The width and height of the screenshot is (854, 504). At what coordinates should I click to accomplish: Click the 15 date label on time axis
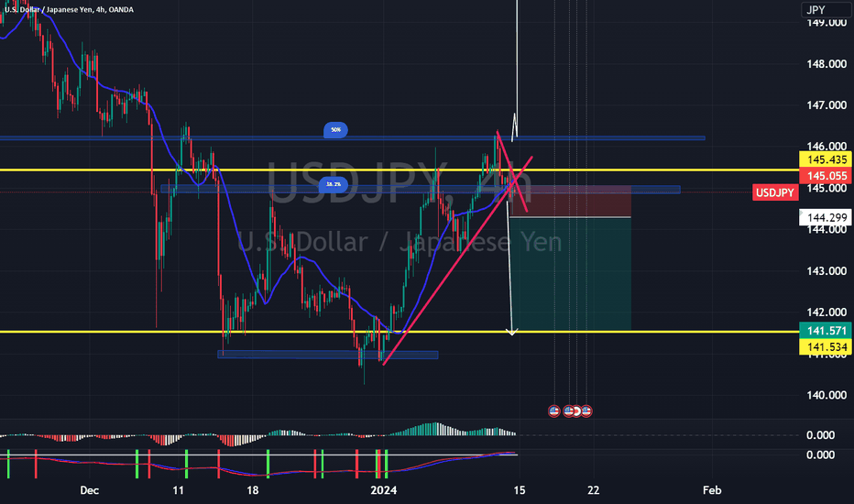(520, 490)
